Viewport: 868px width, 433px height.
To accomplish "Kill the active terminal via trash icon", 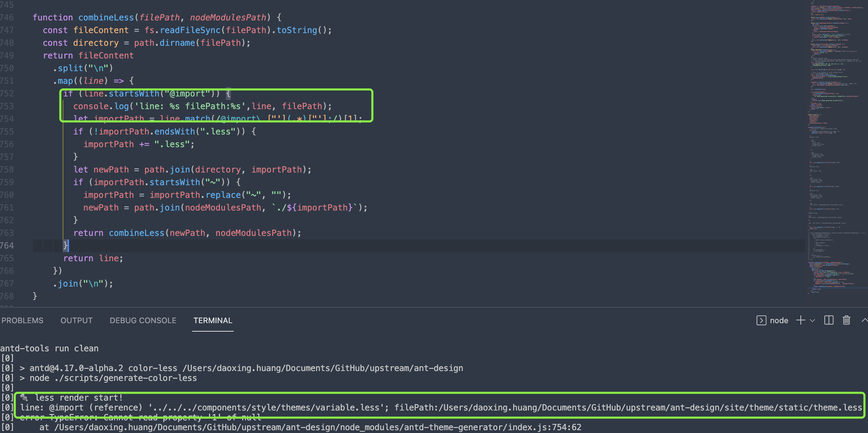I will (x=847, y=320).
